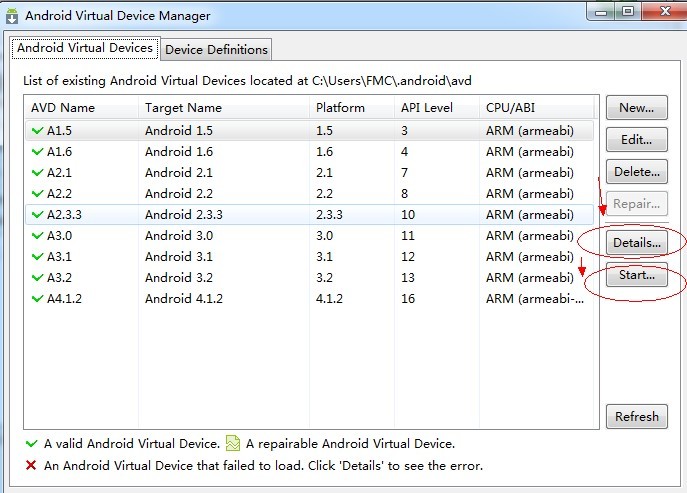Click the New... button
The width and height of the screenshot is (687, 493).
click(x=637, y=108)
